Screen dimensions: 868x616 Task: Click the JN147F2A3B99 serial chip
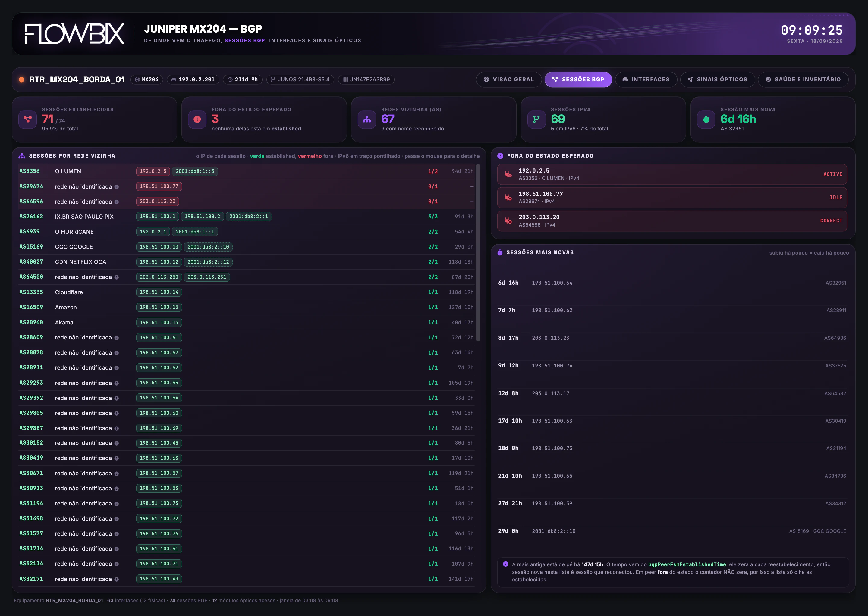click(366, 80)
